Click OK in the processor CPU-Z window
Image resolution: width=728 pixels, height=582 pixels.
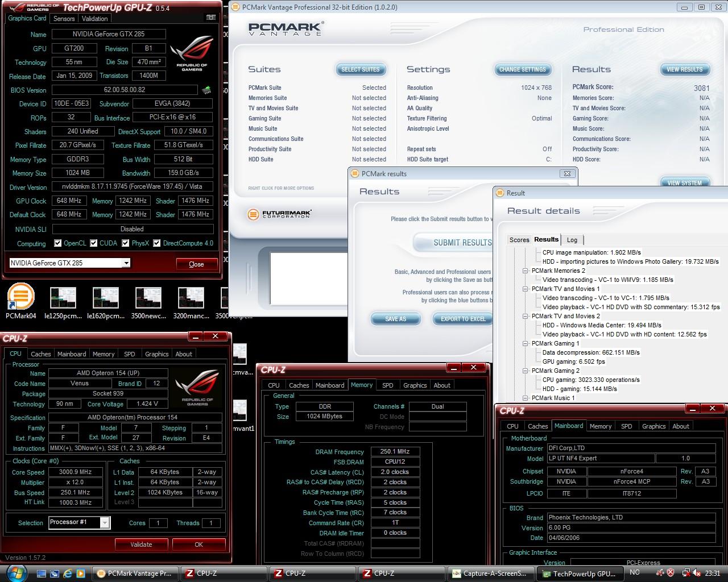coord(198,544)
